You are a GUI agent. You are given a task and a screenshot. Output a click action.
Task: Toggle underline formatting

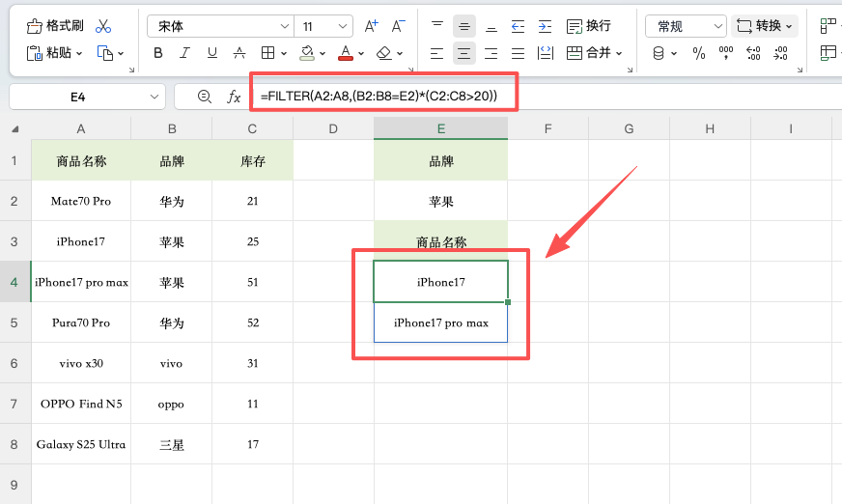coord(211,53)
